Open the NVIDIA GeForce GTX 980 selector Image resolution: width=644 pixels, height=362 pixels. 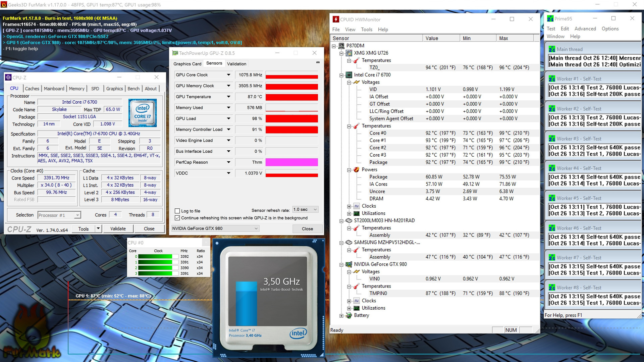215,228
